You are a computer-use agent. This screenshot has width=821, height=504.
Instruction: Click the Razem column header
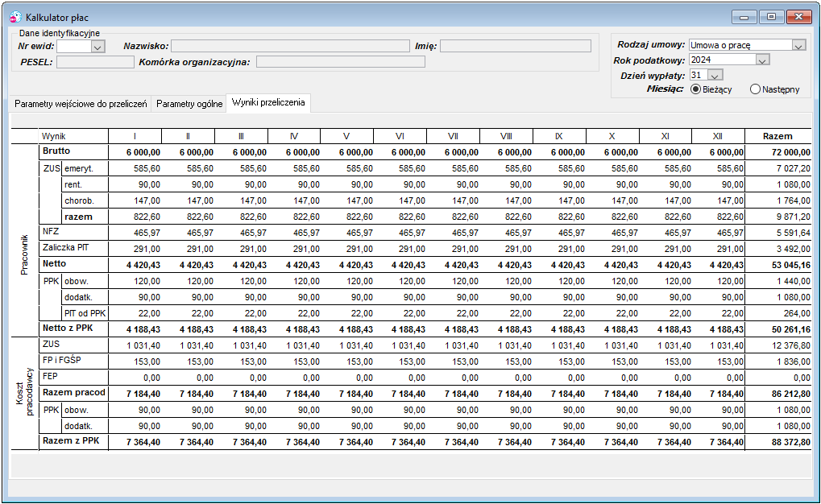777,136
